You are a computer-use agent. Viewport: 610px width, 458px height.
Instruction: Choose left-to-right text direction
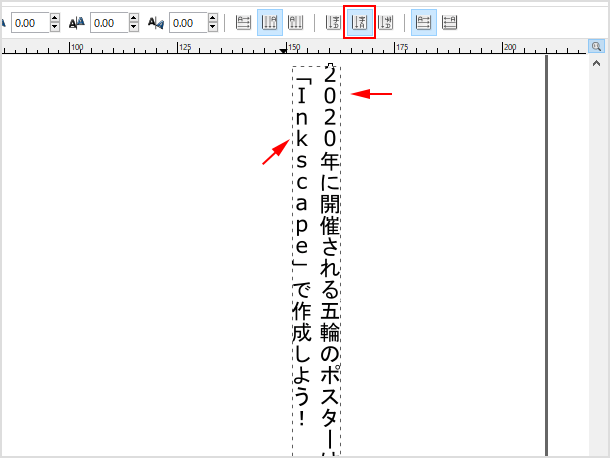(x=424, y=23)
